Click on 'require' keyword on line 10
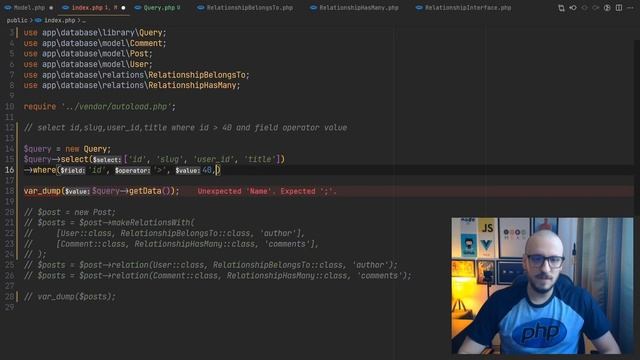Viewport: 640px width, 360px height. tap(40, 107)
